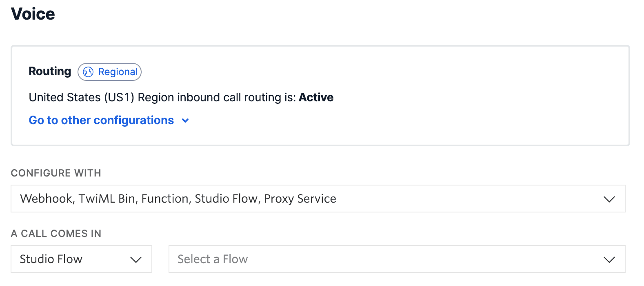Click the dropdown arrow on Select a Flow
Image resolution: width=644 pixels, height=286 pixels.
pyautogui.click(x=610, y=259)
